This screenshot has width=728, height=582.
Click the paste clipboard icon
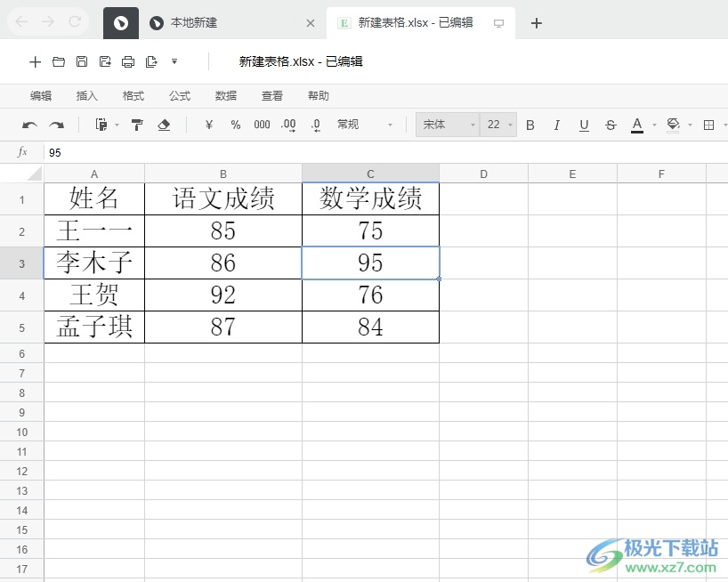[x=101, y=125]
